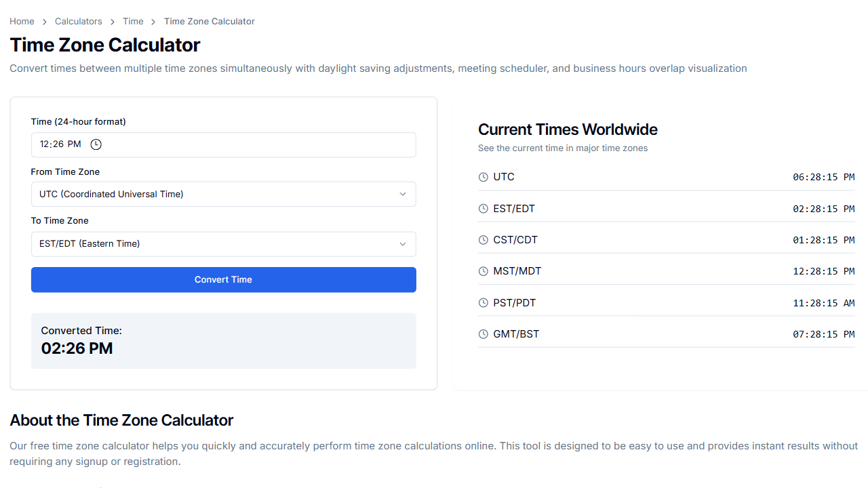Click the clock icon beside UTC

(x=483, y=177)
